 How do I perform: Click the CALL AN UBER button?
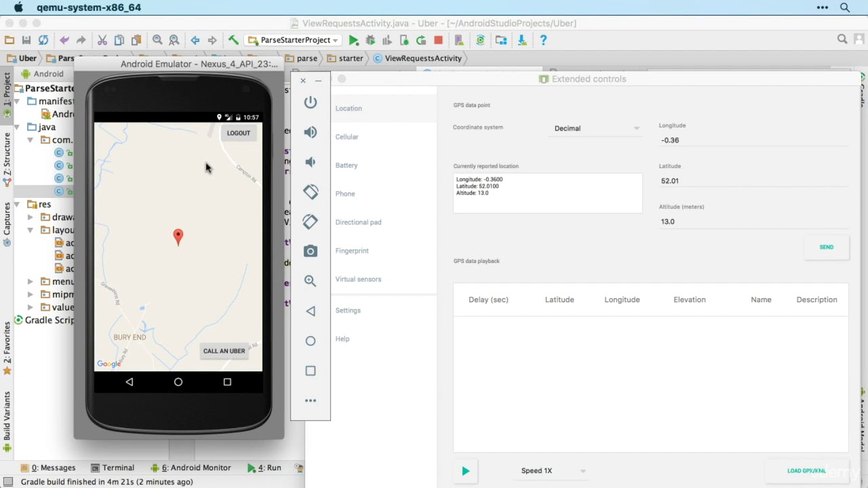pyautogui.click(x=224, y=351)
